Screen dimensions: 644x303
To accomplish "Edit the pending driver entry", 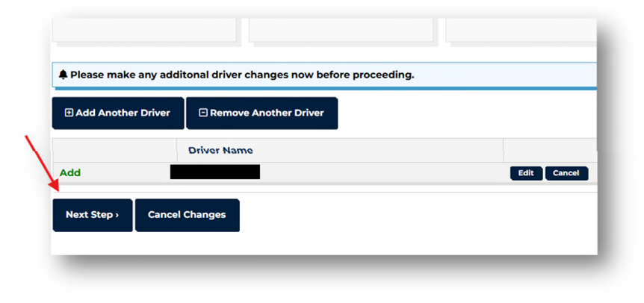I will [x=526, y=173].
